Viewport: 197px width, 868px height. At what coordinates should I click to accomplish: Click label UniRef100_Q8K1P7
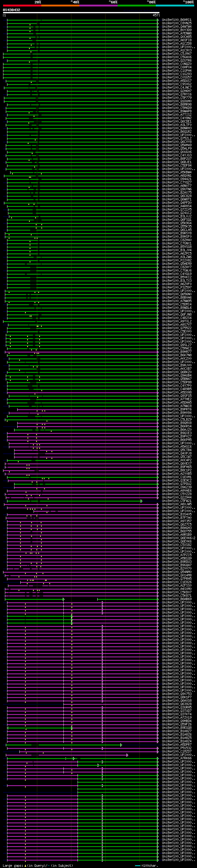tap(177, 697)
